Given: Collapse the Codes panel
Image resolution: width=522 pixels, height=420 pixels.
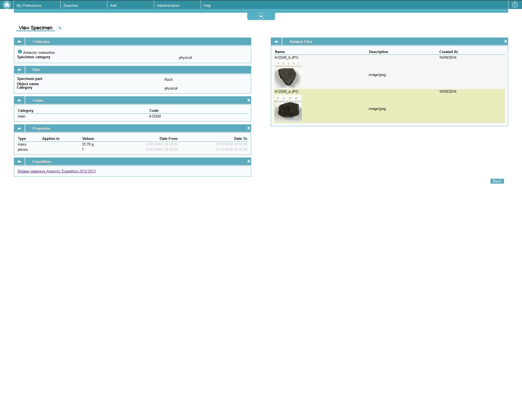Looking at the screenshot, I should coord(19,100).
